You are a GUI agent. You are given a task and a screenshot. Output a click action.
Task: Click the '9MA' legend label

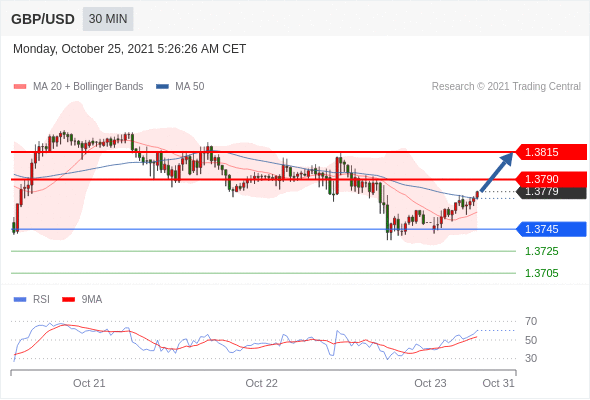(x=92, y=300)
